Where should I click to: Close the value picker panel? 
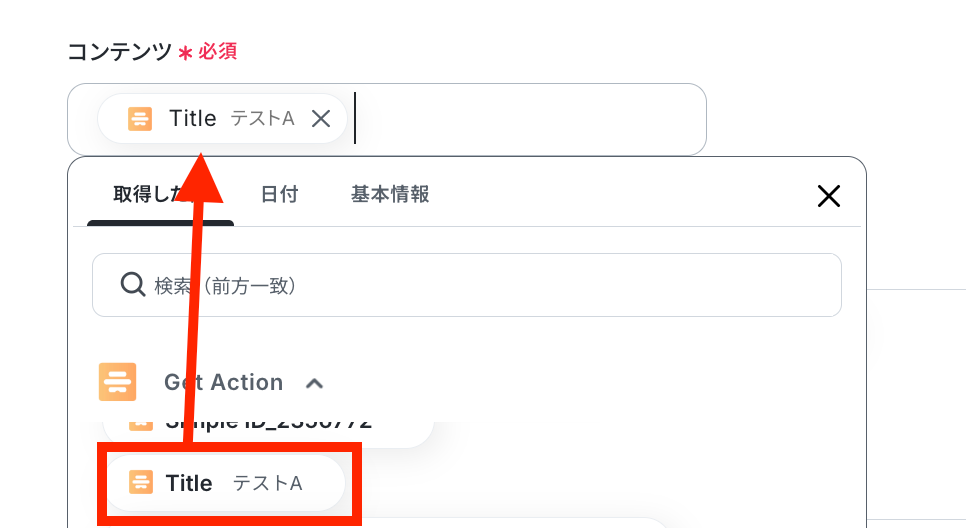[828, 196]
